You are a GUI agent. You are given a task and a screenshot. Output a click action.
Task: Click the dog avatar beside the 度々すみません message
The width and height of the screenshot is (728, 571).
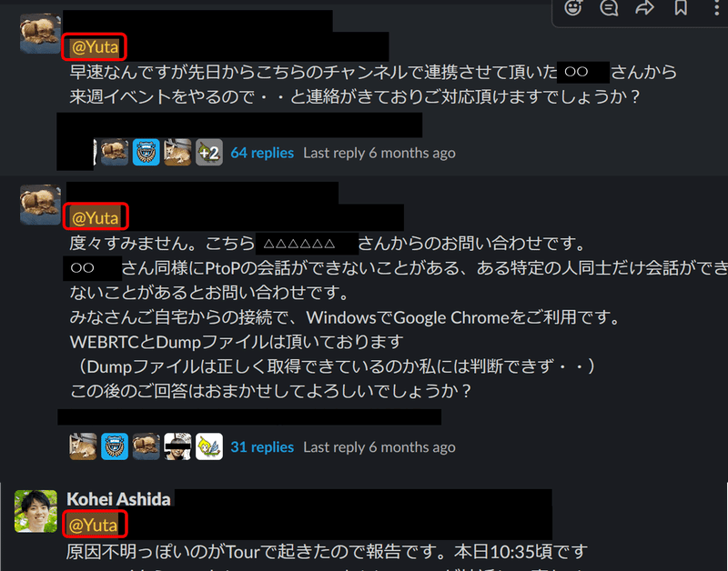click(40, 205)
